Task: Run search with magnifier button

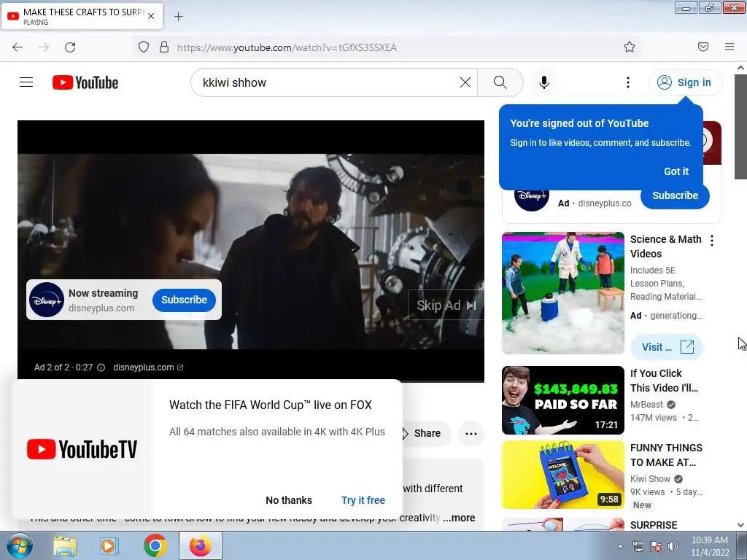Action: point(500,82)
